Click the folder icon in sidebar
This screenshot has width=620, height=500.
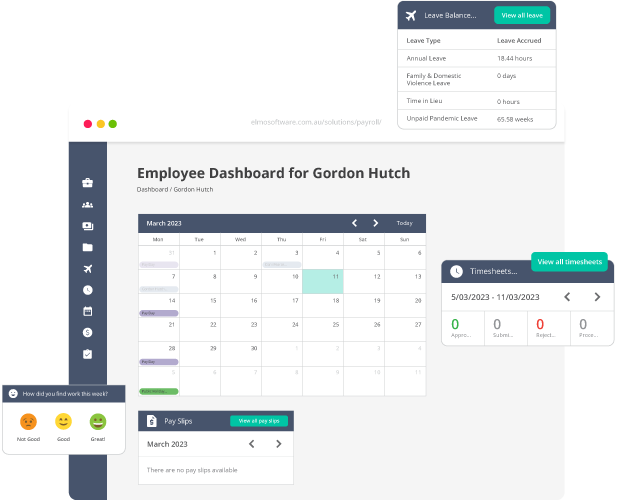pos(88,247)
